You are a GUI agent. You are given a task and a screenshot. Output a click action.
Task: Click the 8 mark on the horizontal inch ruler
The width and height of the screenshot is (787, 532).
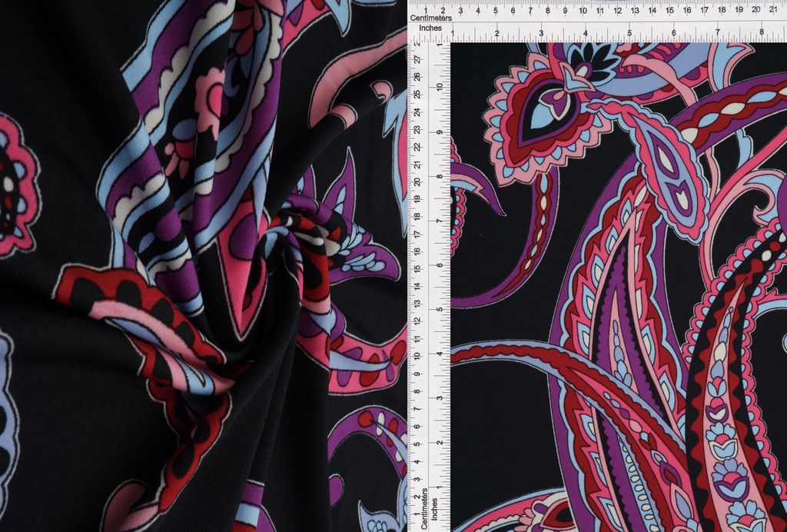(762, 32)
